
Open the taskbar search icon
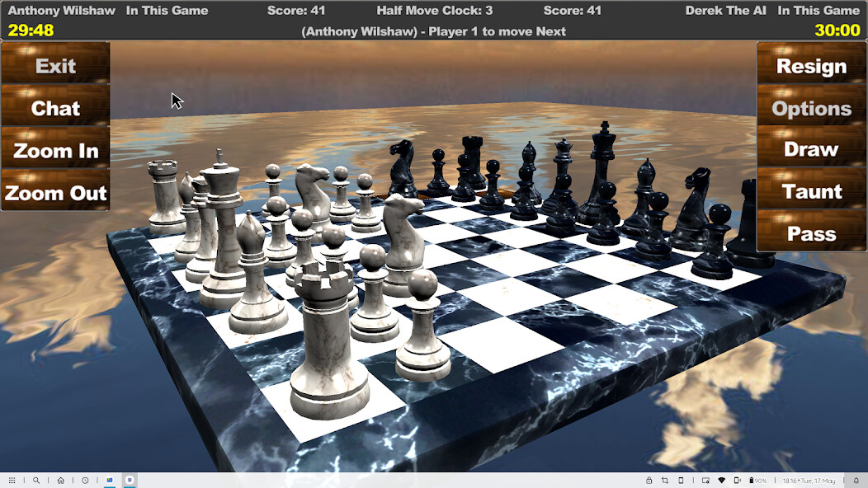tap(36, 481)
